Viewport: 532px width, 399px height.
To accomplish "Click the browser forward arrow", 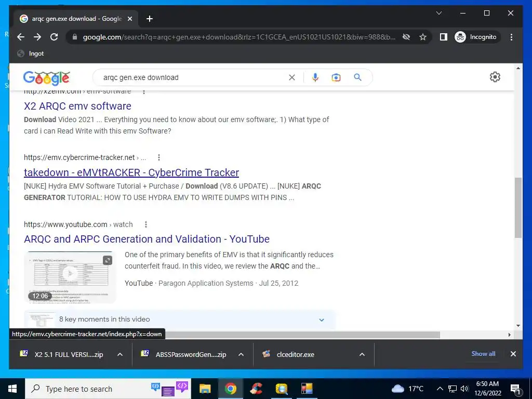I will click(37, 37).
